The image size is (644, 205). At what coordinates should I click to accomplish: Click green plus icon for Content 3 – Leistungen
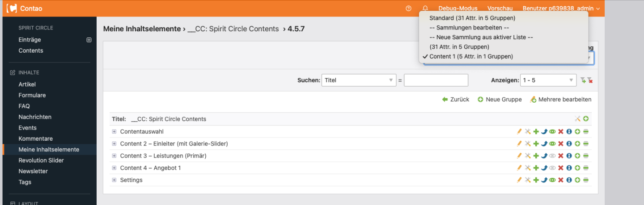(x=536, y=156)
